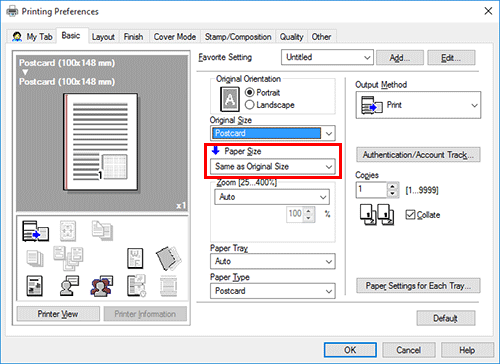Click the document with clock icon
The height and width of the screenshot is (364, 500).
tap(136, 286)
